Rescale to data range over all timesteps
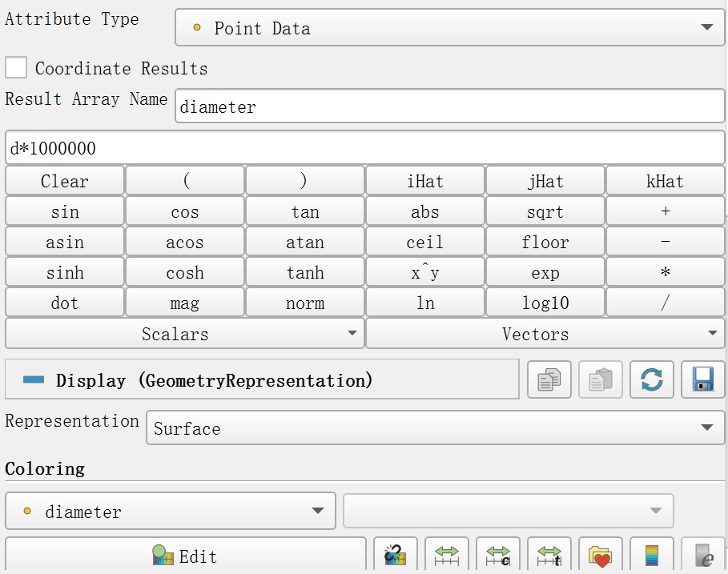 pos(549,555)
